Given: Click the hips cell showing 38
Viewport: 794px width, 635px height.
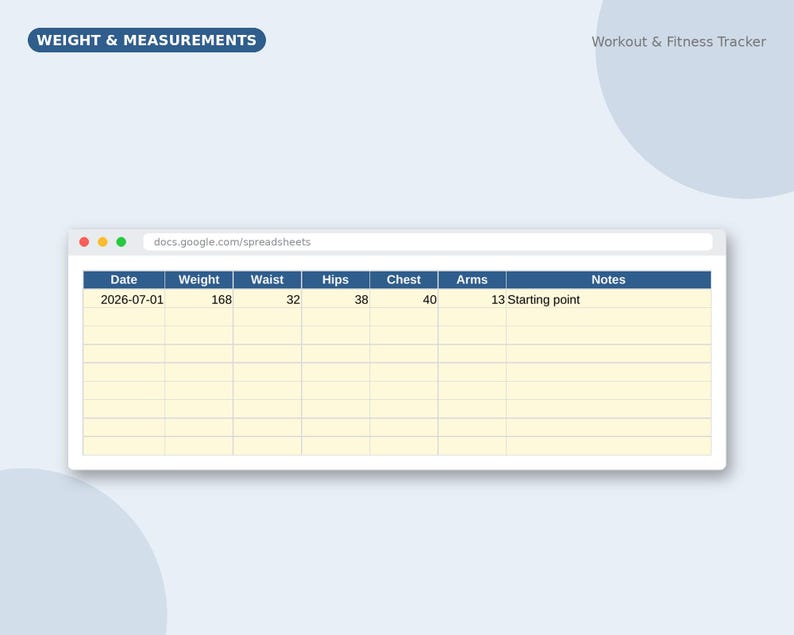Looking at the screenshot, I should click(336, 299).
